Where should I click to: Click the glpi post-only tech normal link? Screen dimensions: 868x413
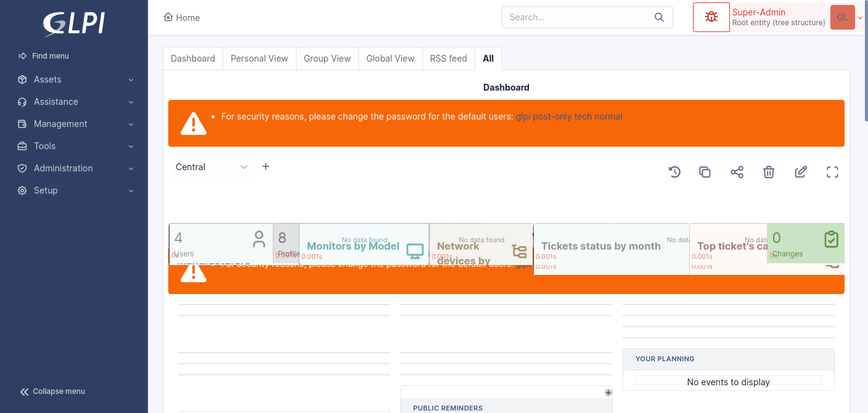568,116
